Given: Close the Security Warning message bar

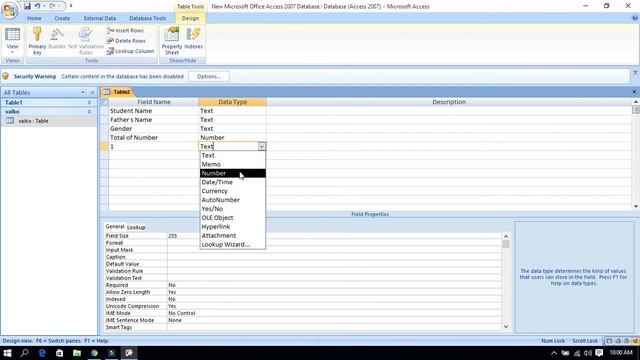Looking at the screenshot, I should tap(635, 73).
